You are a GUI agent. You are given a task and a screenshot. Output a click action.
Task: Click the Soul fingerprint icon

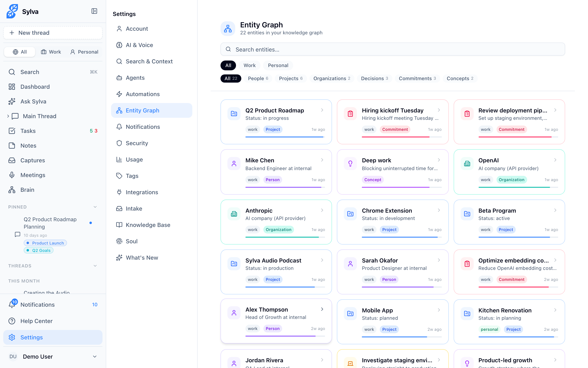pyautogui.click(x=119, y=241)
